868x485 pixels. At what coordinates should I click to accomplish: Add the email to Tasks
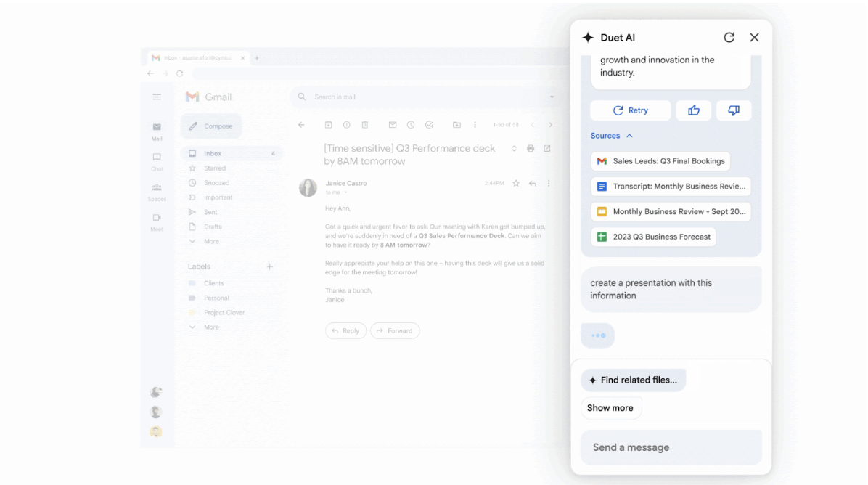(429, 125)
